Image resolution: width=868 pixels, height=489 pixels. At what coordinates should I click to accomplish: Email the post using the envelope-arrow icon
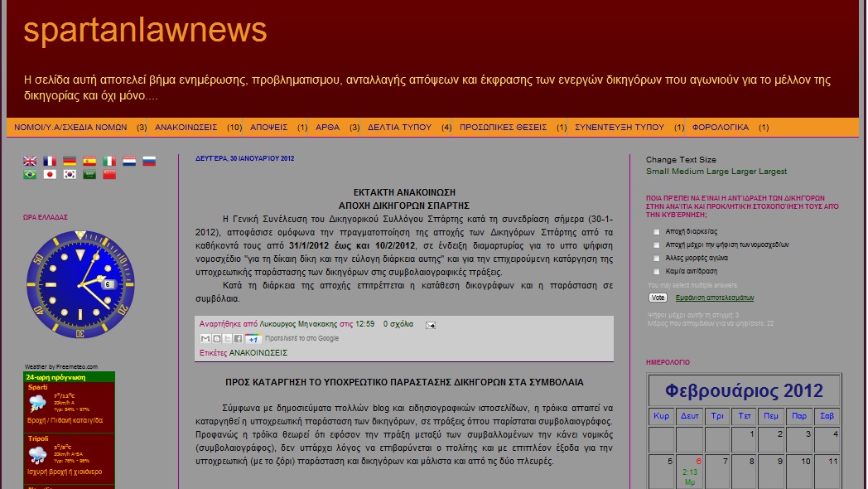click(431, 325)
